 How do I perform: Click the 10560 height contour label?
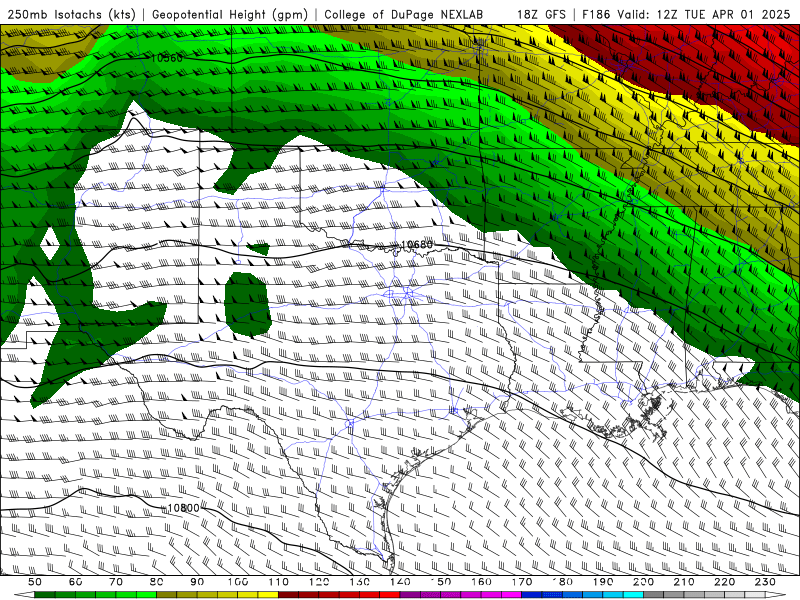point(167,58)
